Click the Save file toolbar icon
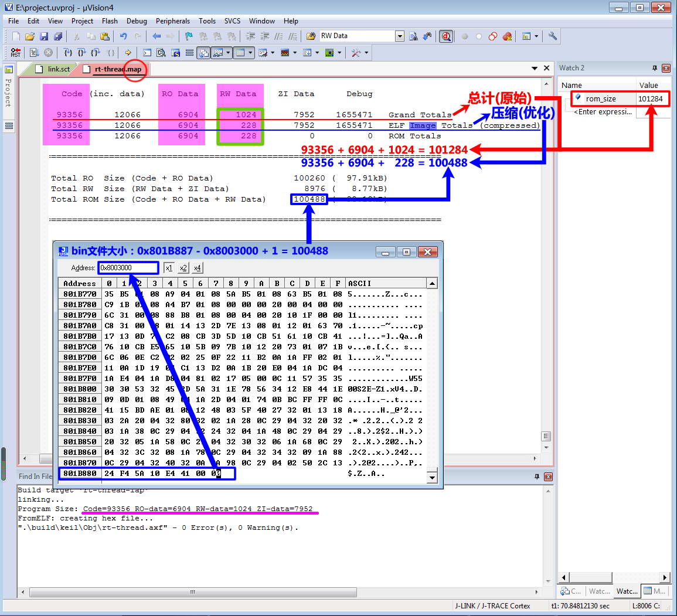The image size is (677, 616). coord(43,36)
